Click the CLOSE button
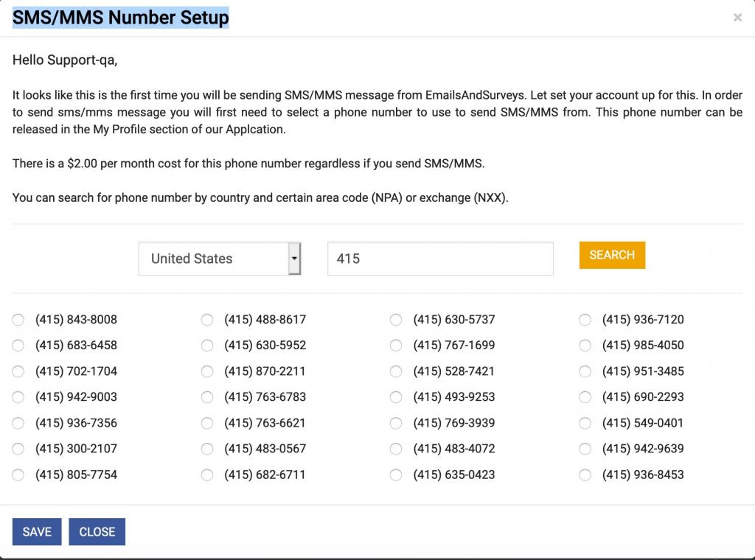The image size is (755, 560). click(x=97, y=532)
